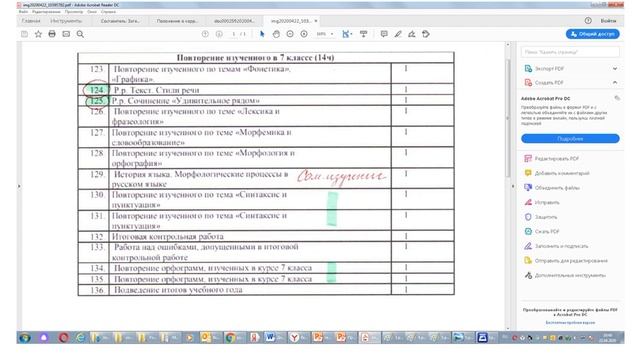Click the Additional tools sidebar icon
Image resolution: width=640 pixels, height=360 pixels.
[528, 275]
